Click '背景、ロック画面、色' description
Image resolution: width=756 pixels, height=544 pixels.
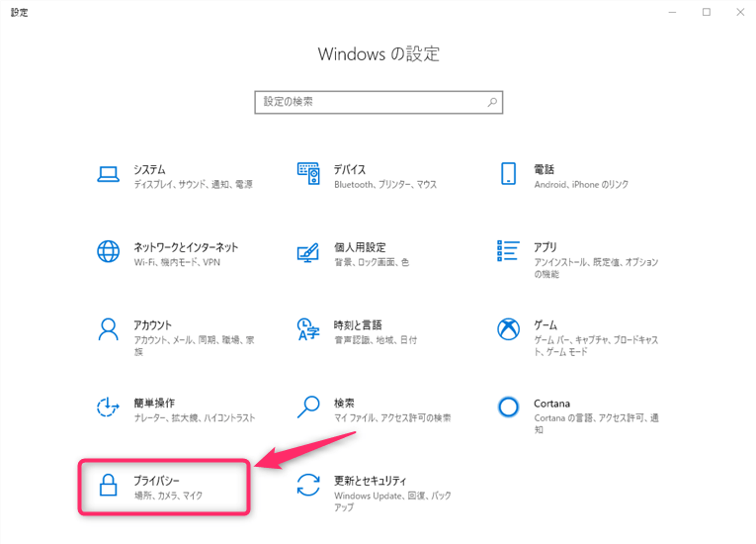372,262
